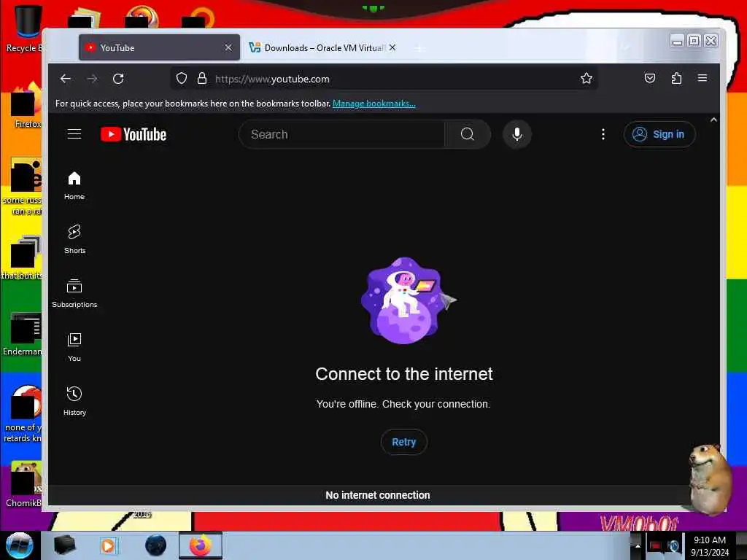Switch to the YouTube tab
Image resolution: width=747 pixels, height=560 pixels.
159,47
